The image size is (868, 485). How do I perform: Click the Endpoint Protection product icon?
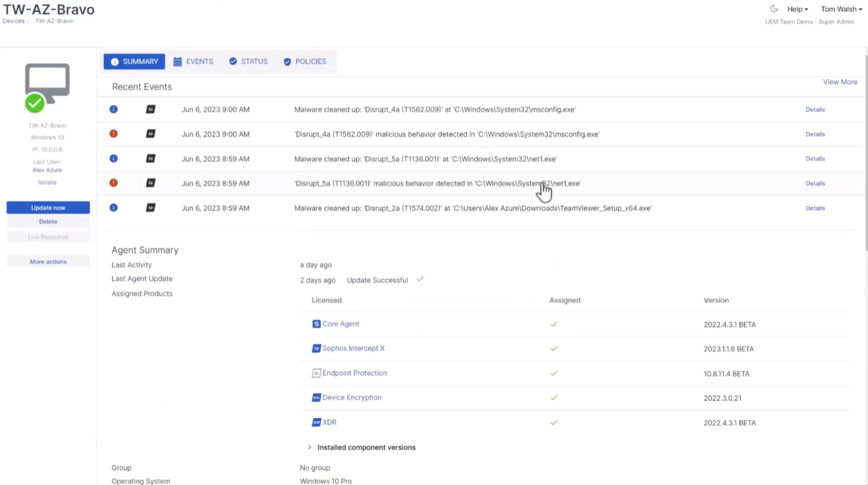316,373
